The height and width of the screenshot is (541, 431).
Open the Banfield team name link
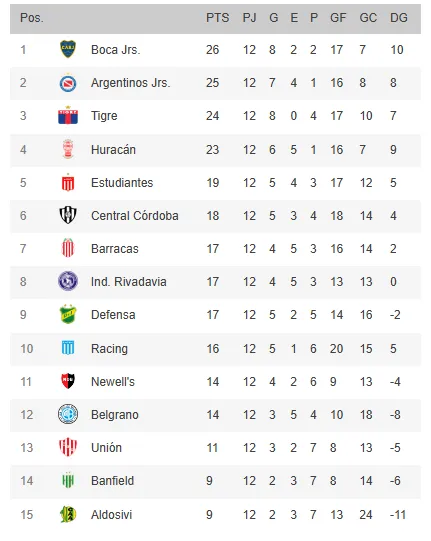tap(112, 481)
